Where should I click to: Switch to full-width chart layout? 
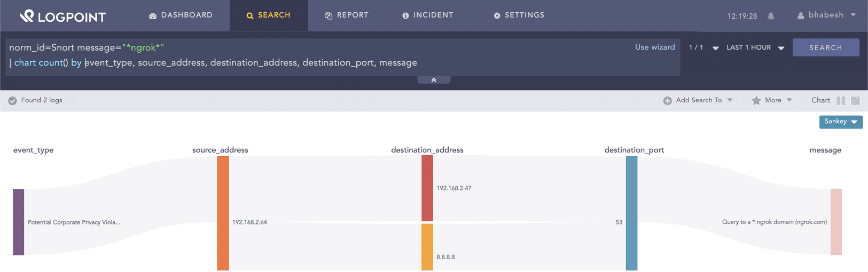coord(855,101)
